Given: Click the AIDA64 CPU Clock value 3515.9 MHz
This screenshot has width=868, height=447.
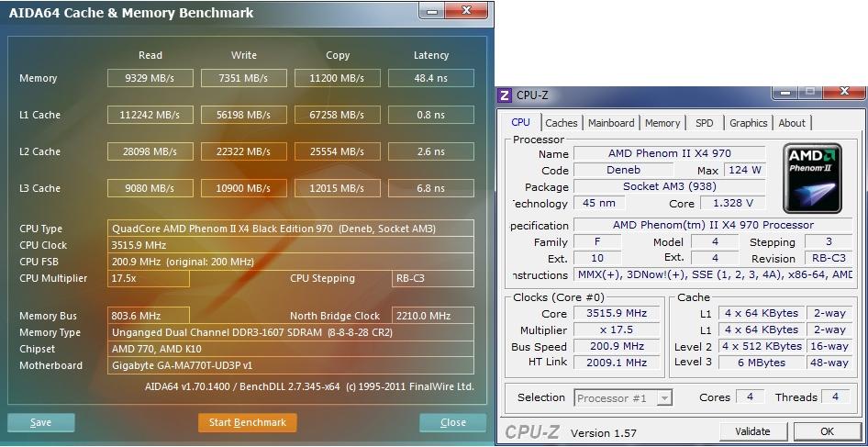Looking at the screenshot, I should point(291,245).
